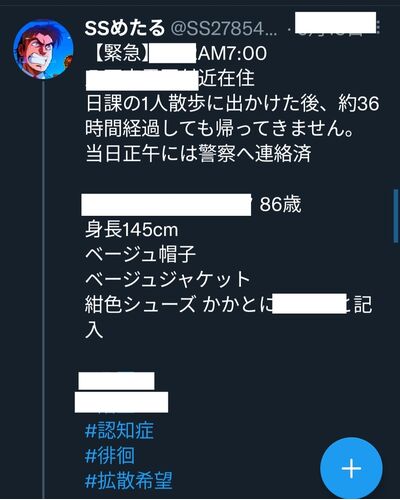
Task: Open the SSめたる display name profile
Action: 125,28
